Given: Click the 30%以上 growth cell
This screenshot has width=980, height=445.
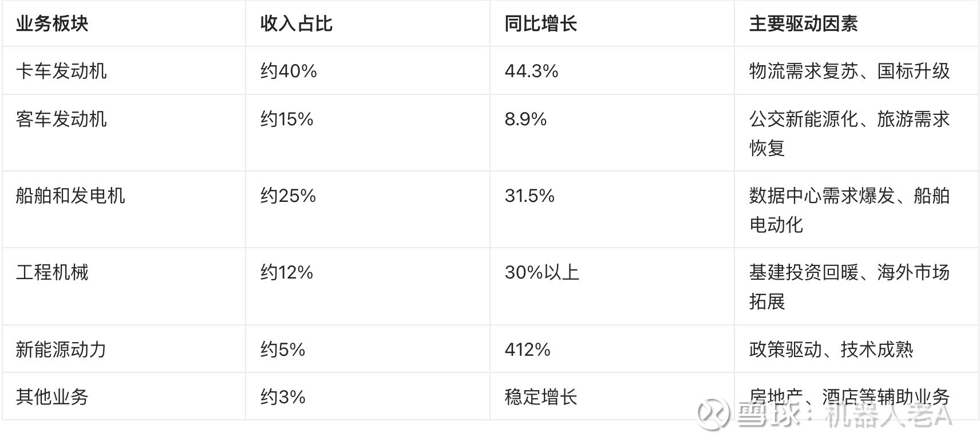Looking at the screenshot, I should click(542, 272).
